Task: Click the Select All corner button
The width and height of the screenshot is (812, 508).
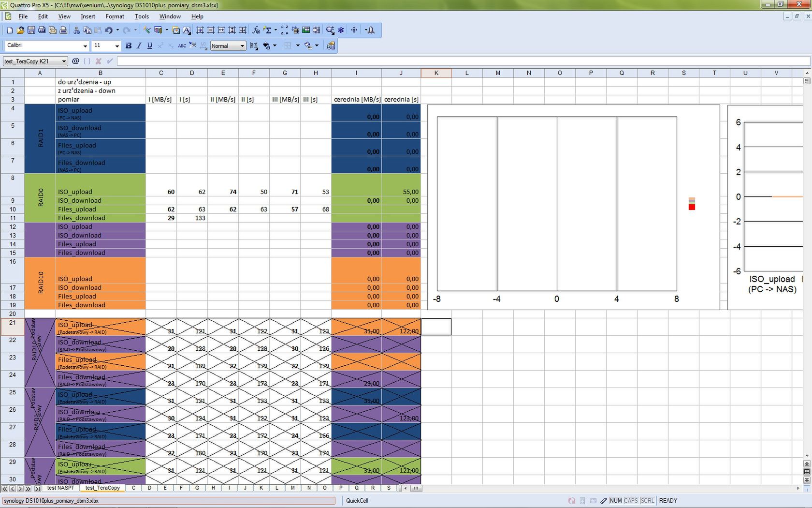Action: tap(13, 73)
